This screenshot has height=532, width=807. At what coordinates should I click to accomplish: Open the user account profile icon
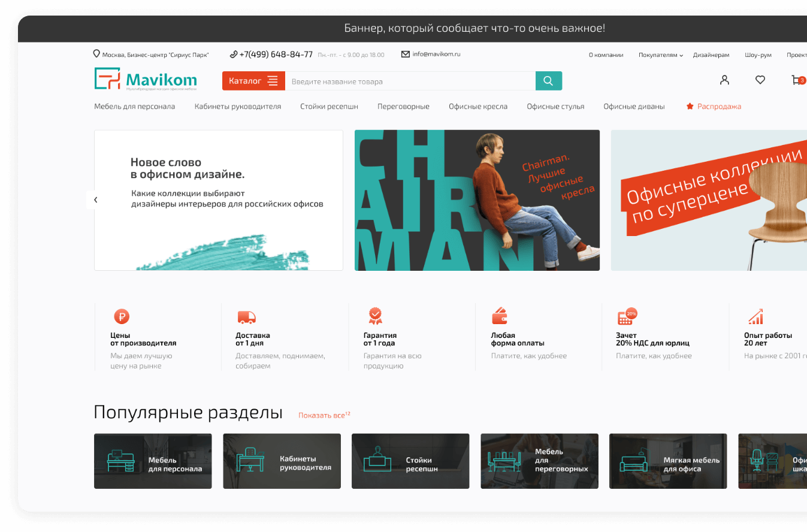click(724, 80)
